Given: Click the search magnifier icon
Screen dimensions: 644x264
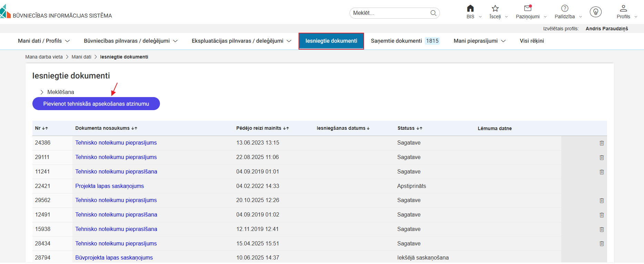Looking at the screenshot, I should tap(433, 13).
